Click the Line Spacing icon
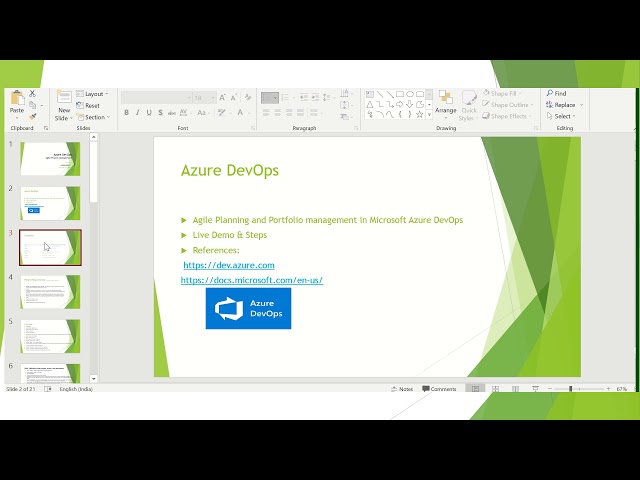The image size is (640, 480). point(328,98)
